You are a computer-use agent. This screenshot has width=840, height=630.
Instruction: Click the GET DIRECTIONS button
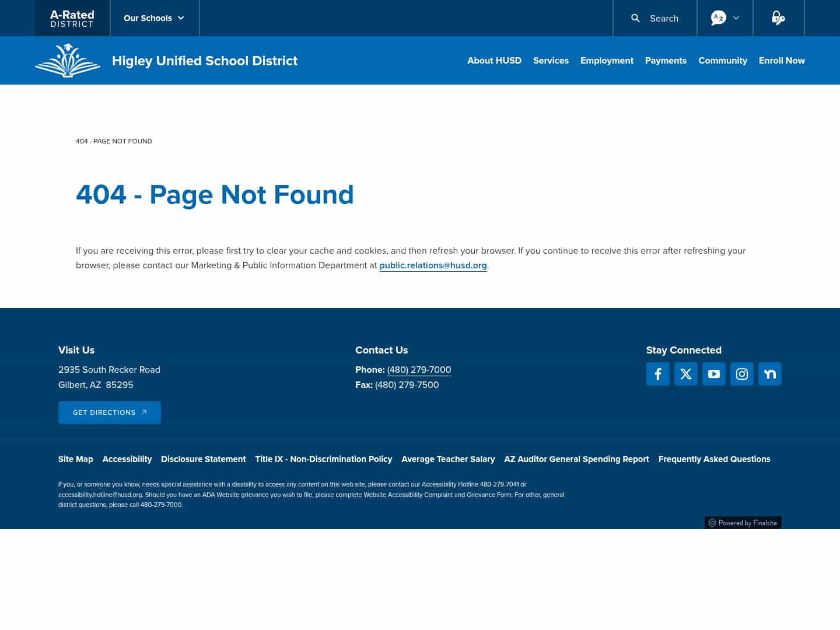(109, 412)
